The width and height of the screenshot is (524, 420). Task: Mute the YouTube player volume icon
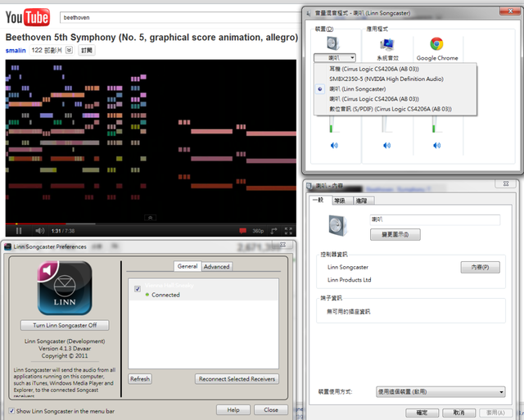coord(40,231)
